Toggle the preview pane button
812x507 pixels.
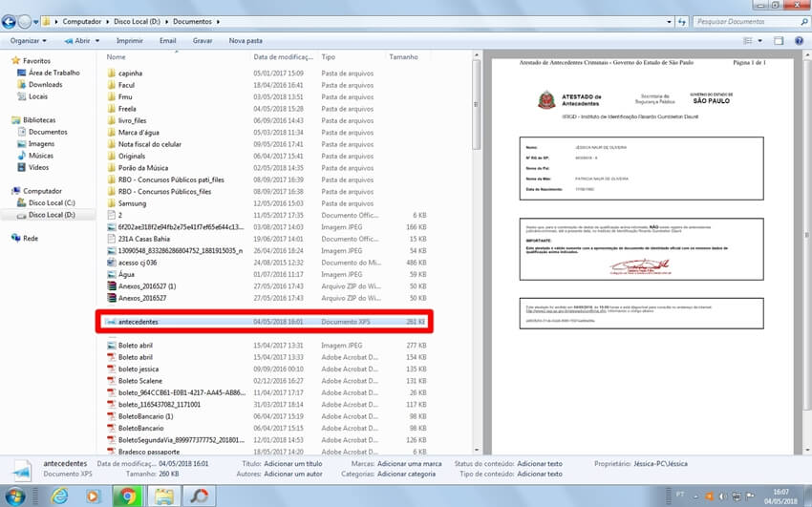(780, 41)
